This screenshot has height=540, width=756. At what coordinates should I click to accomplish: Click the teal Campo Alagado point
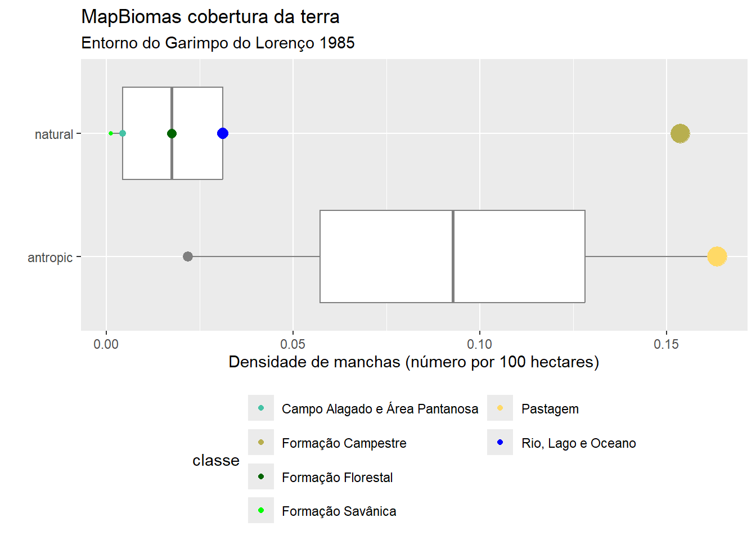(x=123, y=133)
